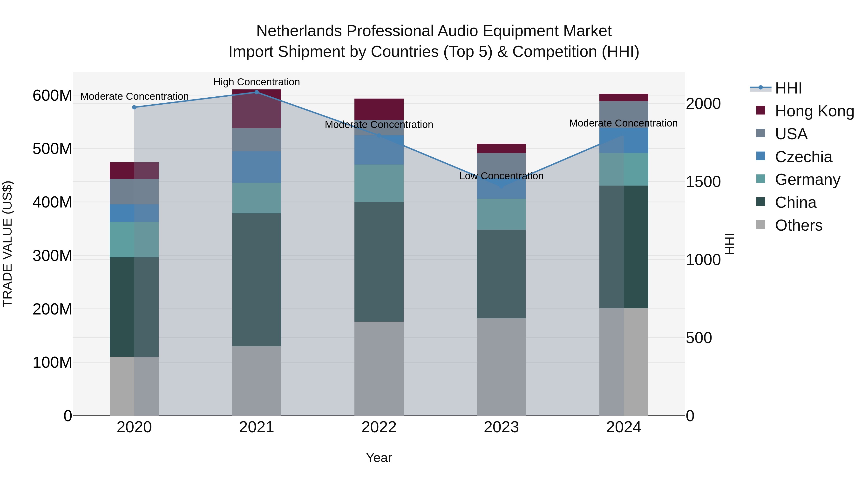
Task: Click Moderate Concentration label above 2020
Action: tap(134, 96)
